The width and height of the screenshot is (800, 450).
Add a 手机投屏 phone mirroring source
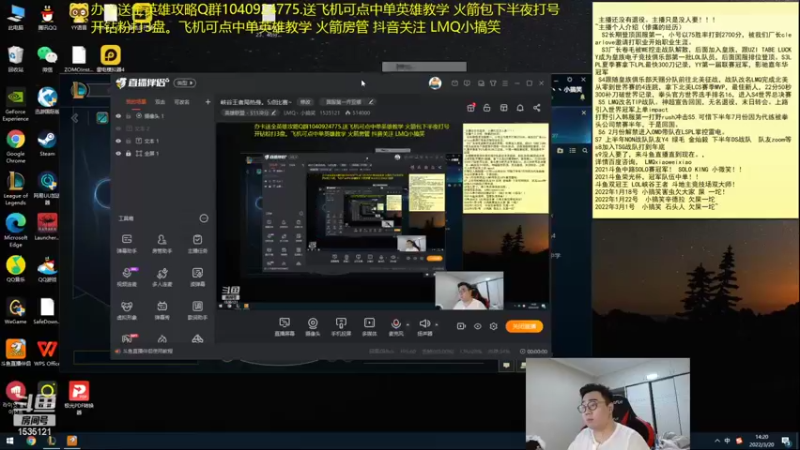pos(341,327)
